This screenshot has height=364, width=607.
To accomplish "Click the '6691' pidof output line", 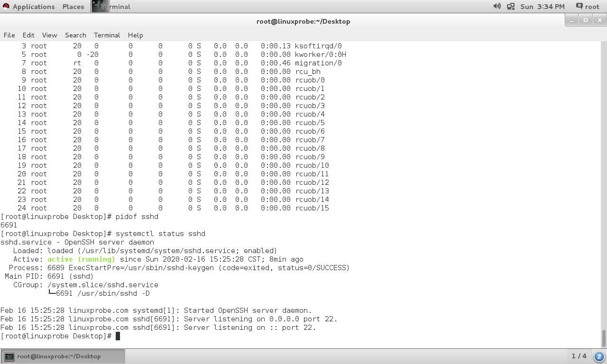I will [9, 225].
